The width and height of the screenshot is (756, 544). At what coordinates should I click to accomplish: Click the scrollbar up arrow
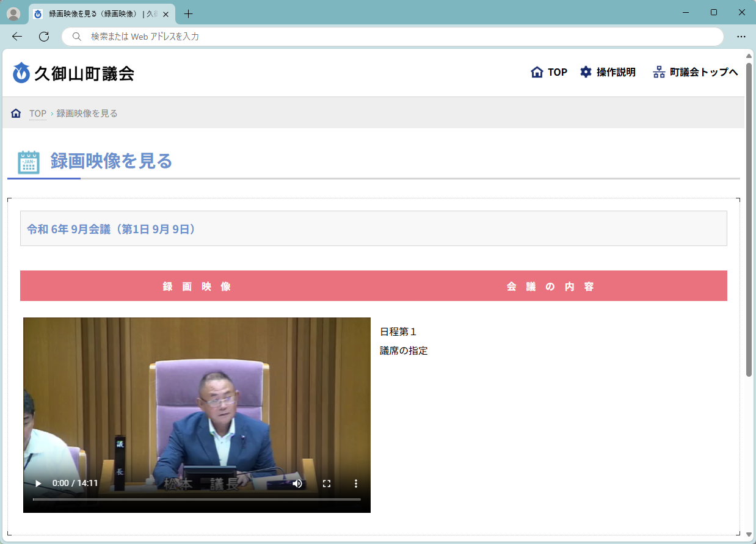coord(749,56)
